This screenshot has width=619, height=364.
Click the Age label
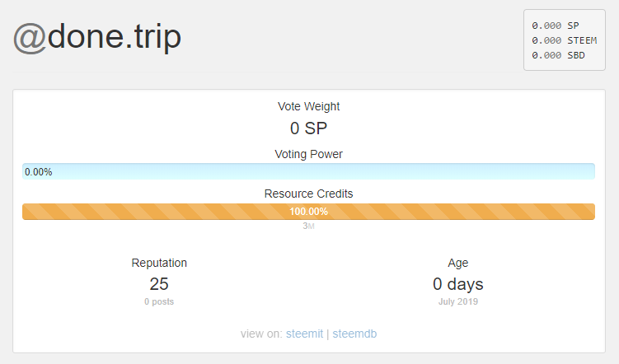[x=458, y=263]
